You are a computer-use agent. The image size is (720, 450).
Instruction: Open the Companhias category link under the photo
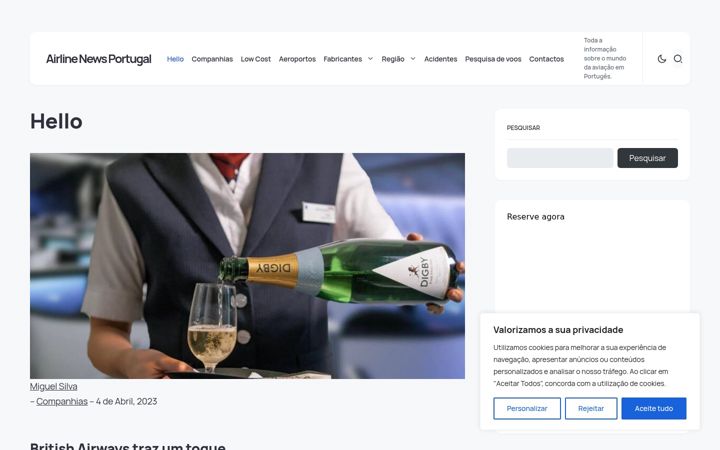pos(62,401)
